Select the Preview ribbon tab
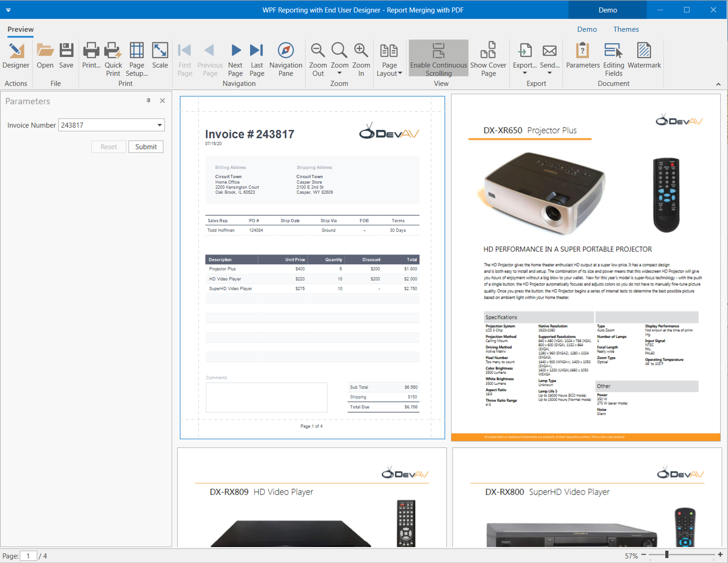The height and width of the screenshot is (563, 728). point(20,29)
